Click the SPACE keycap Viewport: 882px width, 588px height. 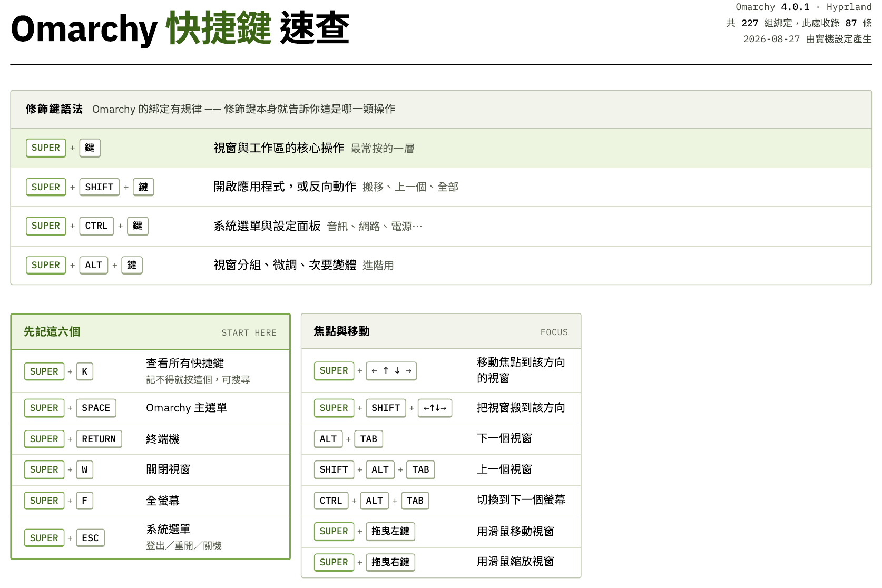coord(96,408)
